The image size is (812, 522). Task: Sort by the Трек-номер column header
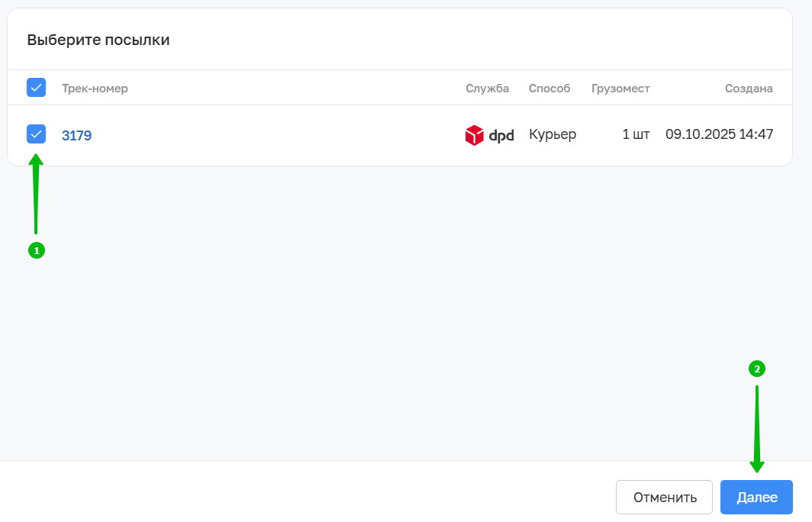(x=95, y=89)
